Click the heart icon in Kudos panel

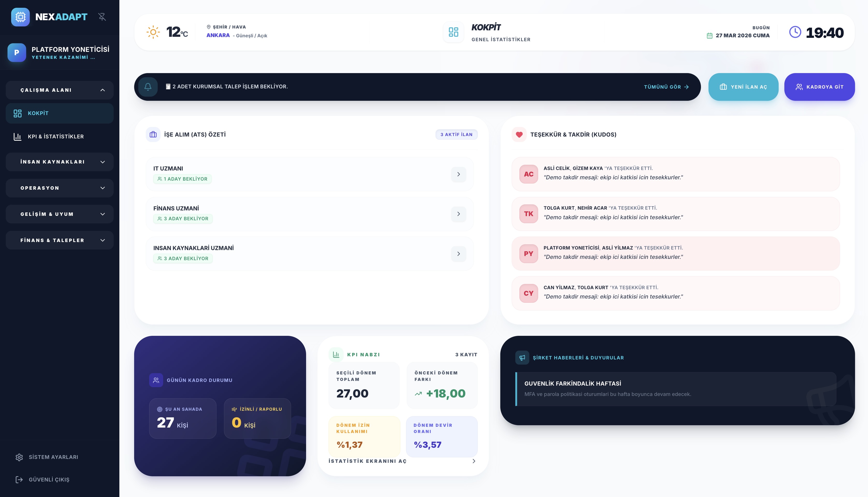pyautogui.click(x=519, y=134)
